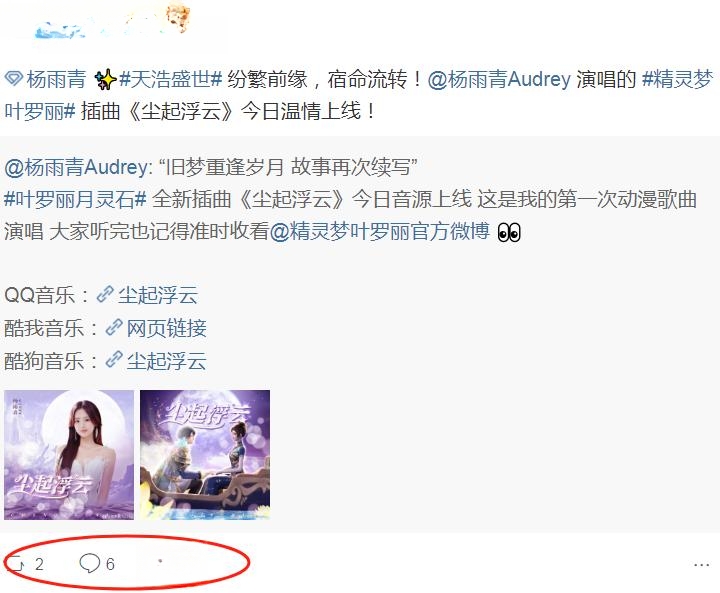View the singer portrait cover thumbnail
The image size is (720, 593).
coord(69,455)
